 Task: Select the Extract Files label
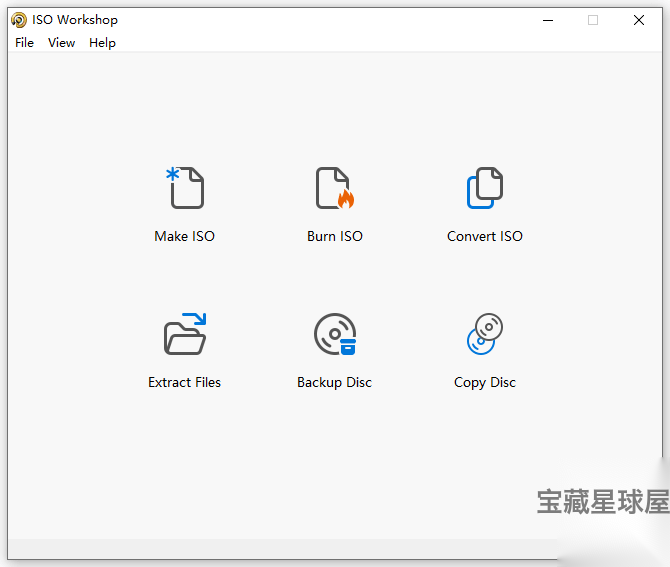[x=185, y=382]
